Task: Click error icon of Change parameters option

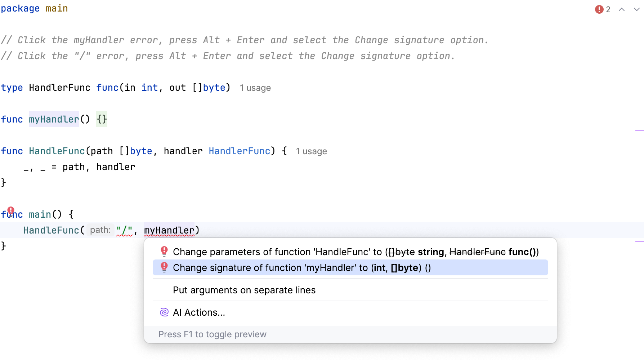Action: click(164, 251)
